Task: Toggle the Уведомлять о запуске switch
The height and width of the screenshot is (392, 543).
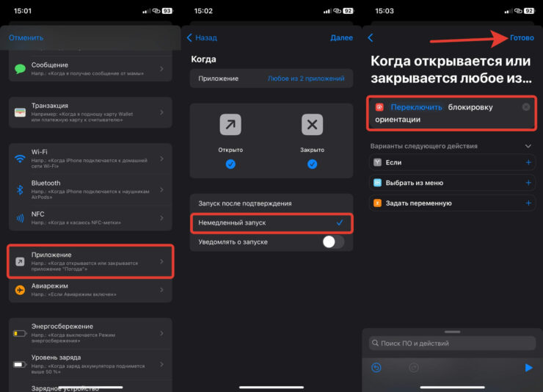Action: point(332,242)
